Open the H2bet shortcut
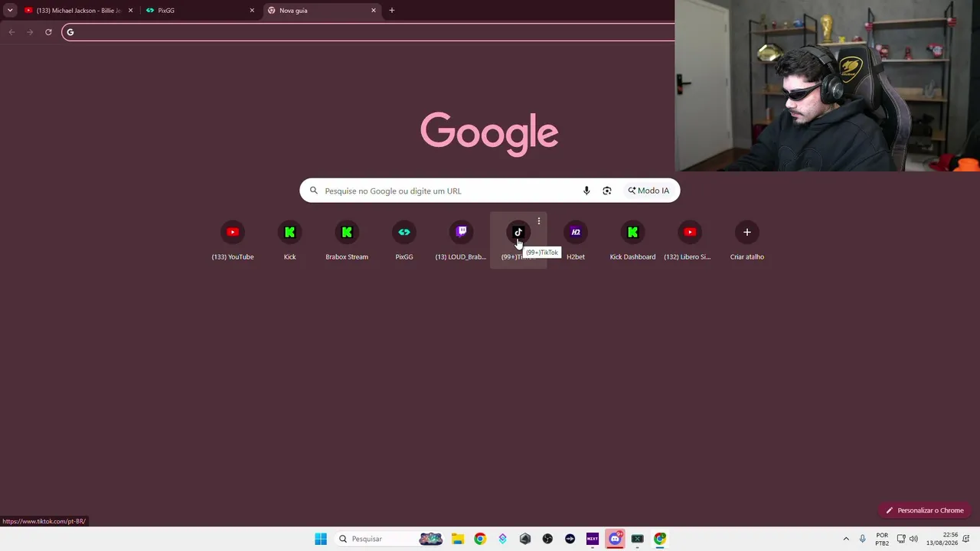This screenshot has height=551, width=980. 576,240
